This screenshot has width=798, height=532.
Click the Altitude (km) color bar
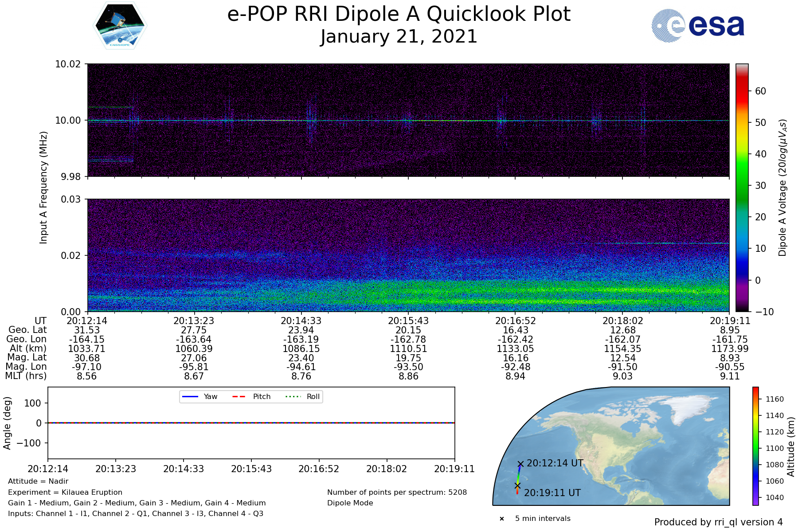[755, 446]
